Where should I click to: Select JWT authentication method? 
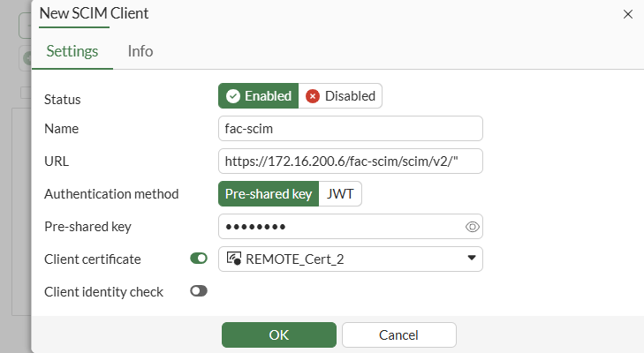[x=340, y=194]
